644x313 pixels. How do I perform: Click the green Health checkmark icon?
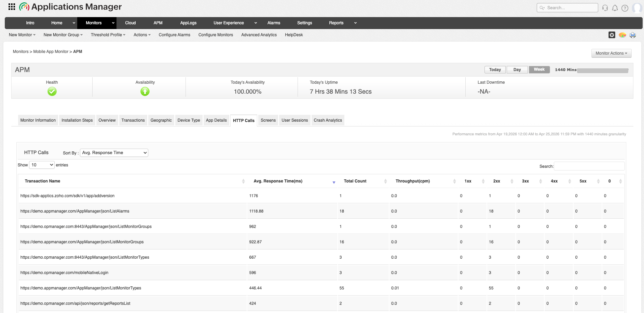click(x=52, y=91)
